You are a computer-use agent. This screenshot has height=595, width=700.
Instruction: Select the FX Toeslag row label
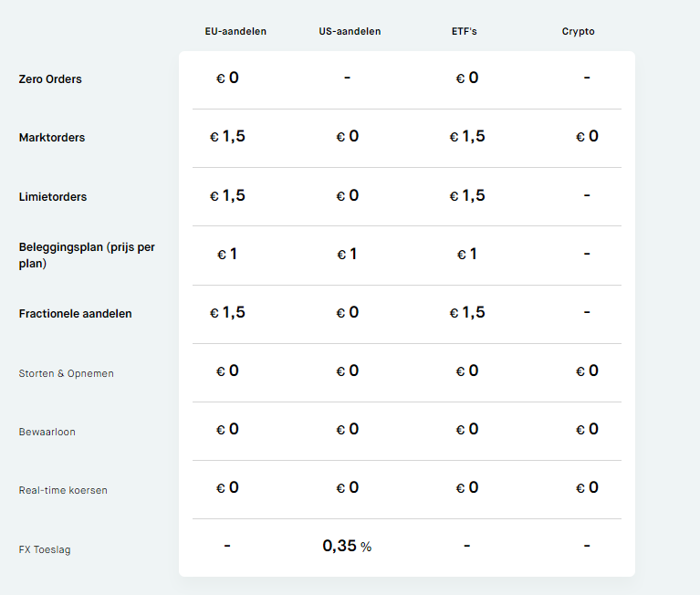(44, 549)
